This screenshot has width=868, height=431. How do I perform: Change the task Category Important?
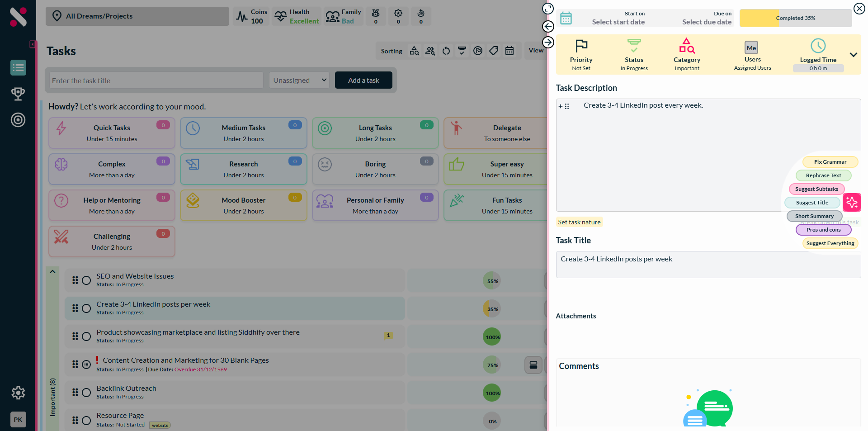point(687,55)
